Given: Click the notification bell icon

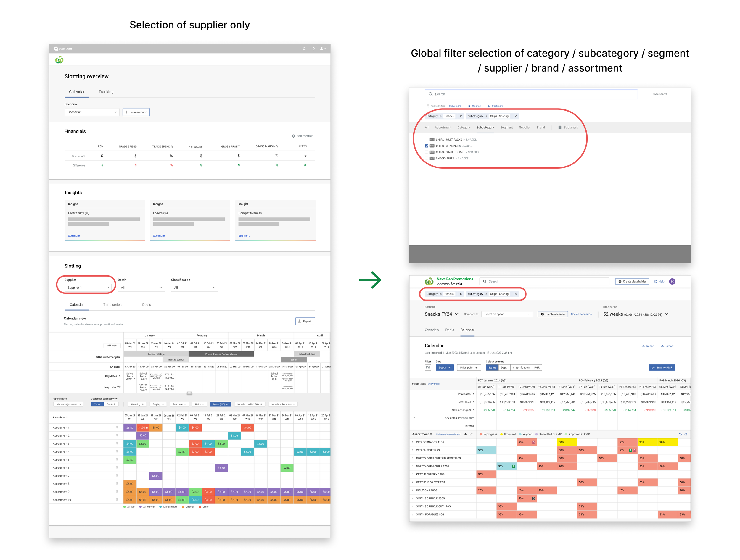Looking at the screenshot, I should 304,49.
